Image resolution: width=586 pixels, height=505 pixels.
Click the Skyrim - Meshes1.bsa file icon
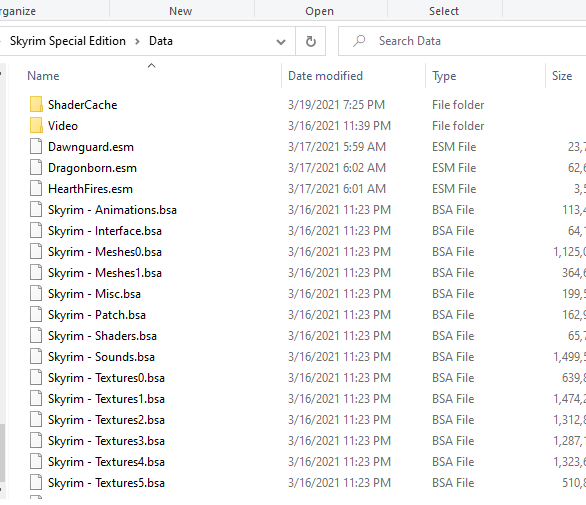tap(36, 272)
